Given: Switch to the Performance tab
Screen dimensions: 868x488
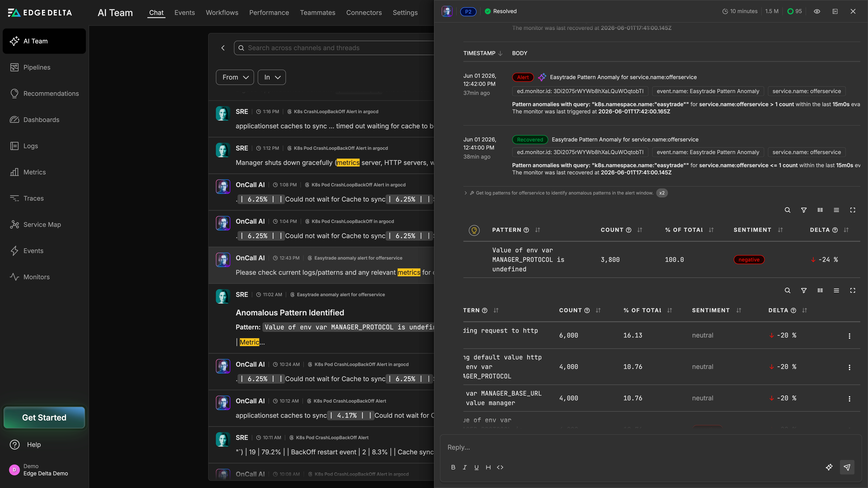Looking at the screenshot, I should click(269, 13).
